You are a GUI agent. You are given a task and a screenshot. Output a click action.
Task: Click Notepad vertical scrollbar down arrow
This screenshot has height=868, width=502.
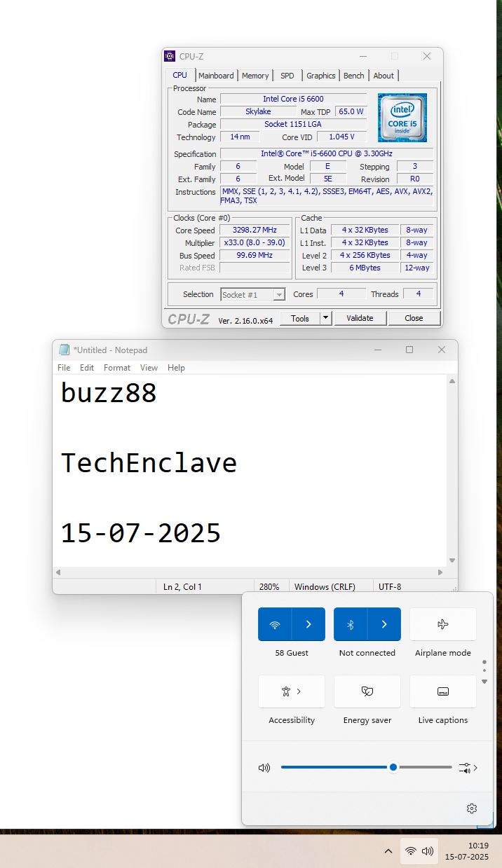click(452, 560)
